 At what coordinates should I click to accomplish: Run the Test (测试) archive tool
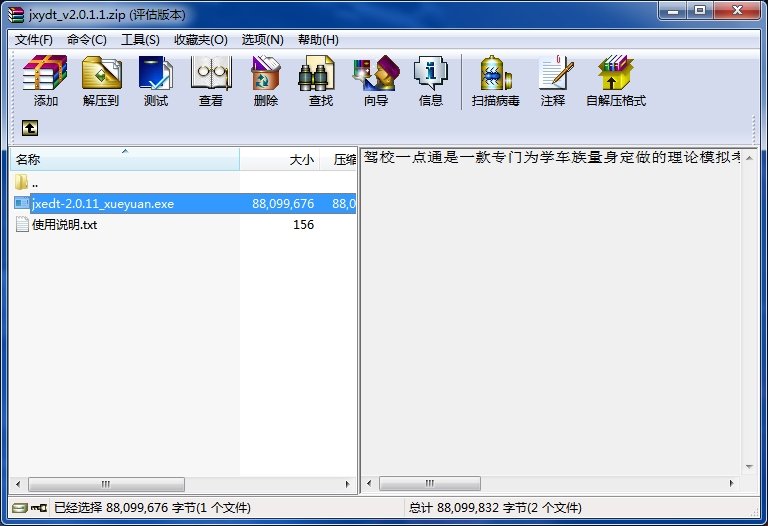point(156,80)
